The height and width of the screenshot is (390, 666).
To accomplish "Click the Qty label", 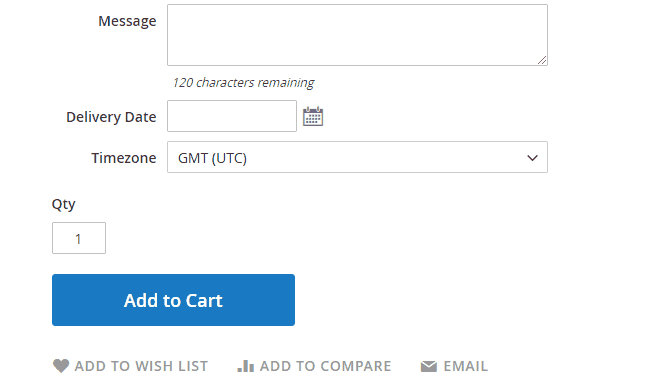I will point(64,204).
